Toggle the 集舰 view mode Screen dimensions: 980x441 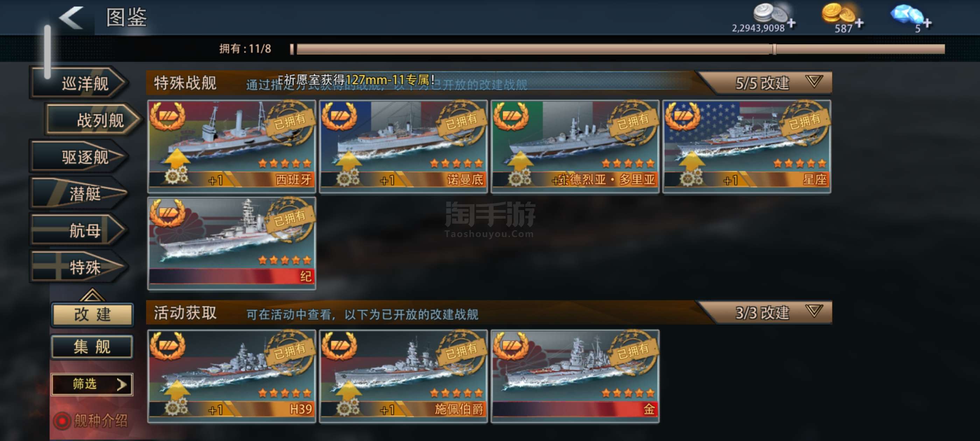92,347
